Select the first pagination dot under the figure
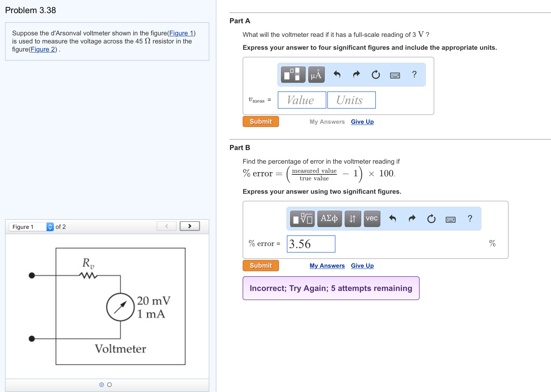The width and height of the screenshot is (551, 392). pyautogui.click(x=101, y=385)
